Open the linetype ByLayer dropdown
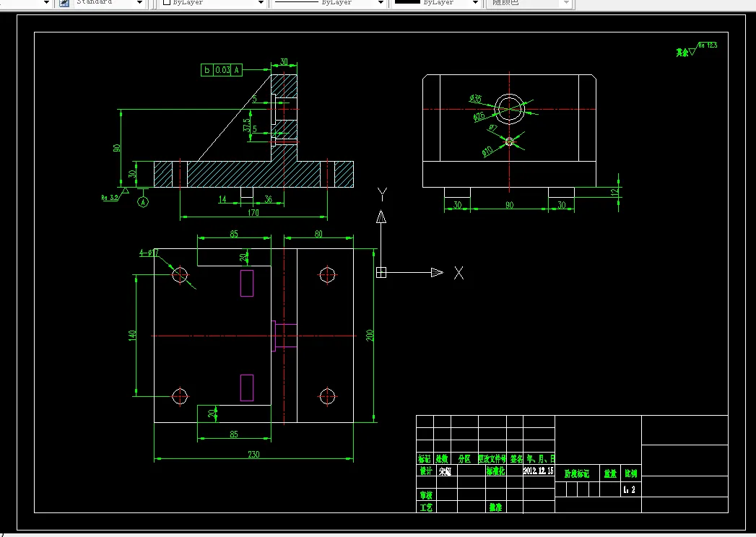756x537 pixels. (x=381, y=2)
